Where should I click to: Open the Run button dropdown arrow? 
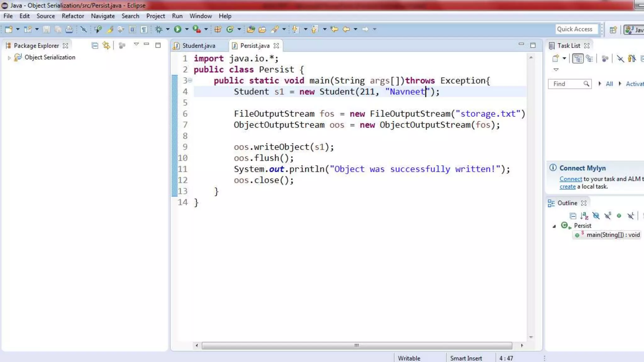click(187, 29)
